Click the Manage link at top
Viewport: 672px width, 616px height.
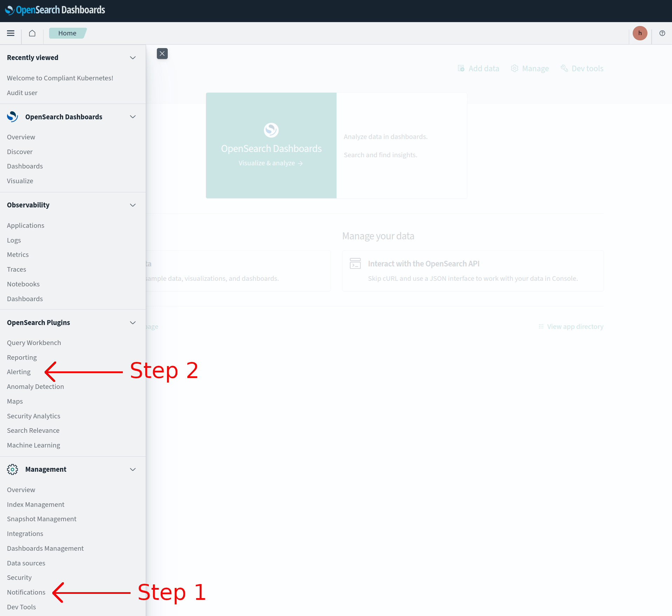tap(535, 68)
